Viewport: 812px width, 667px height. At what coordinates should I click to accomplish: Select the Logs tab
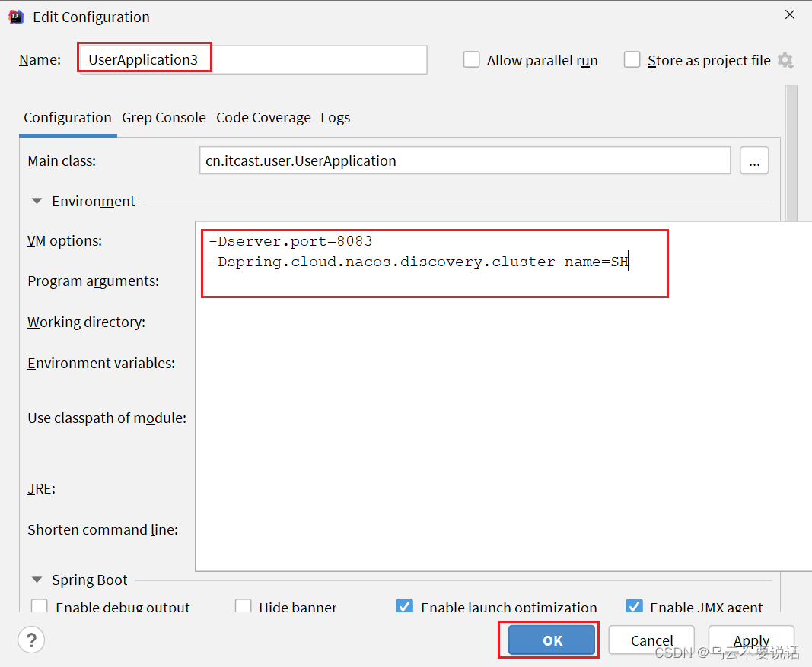(335, 118)
